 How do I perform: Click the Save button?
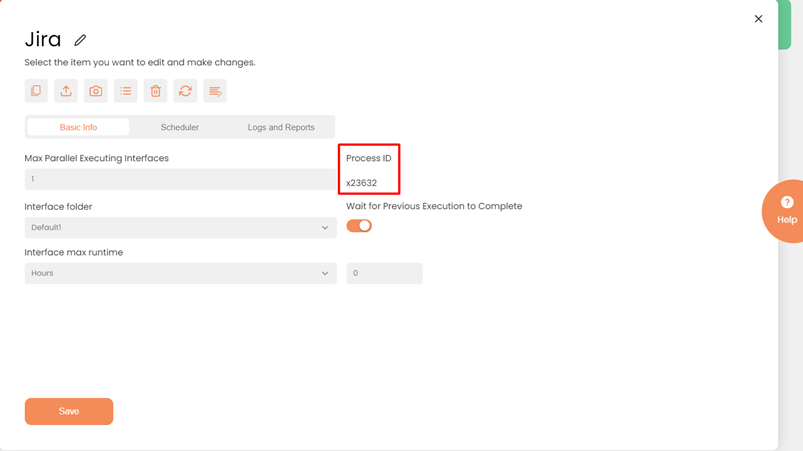coord(69,411)
